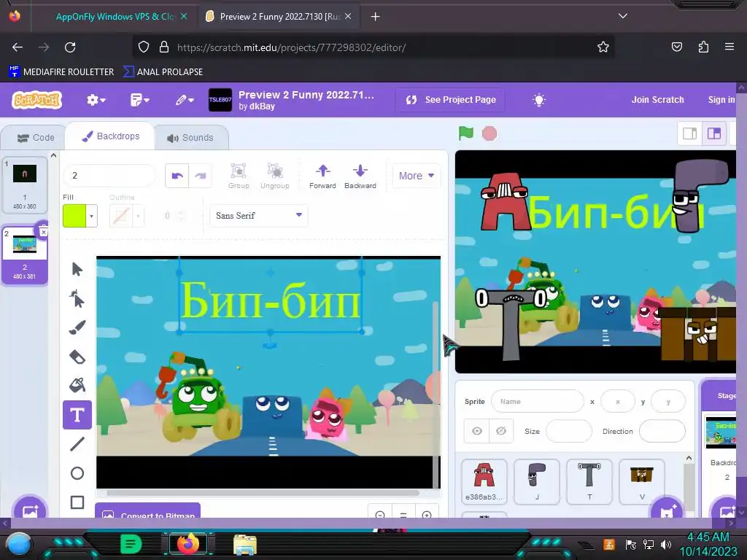Image resolution: width=747 pixels, height=560 pixels.
Task: Open the settings gear menu
Action: click(96, 100)
